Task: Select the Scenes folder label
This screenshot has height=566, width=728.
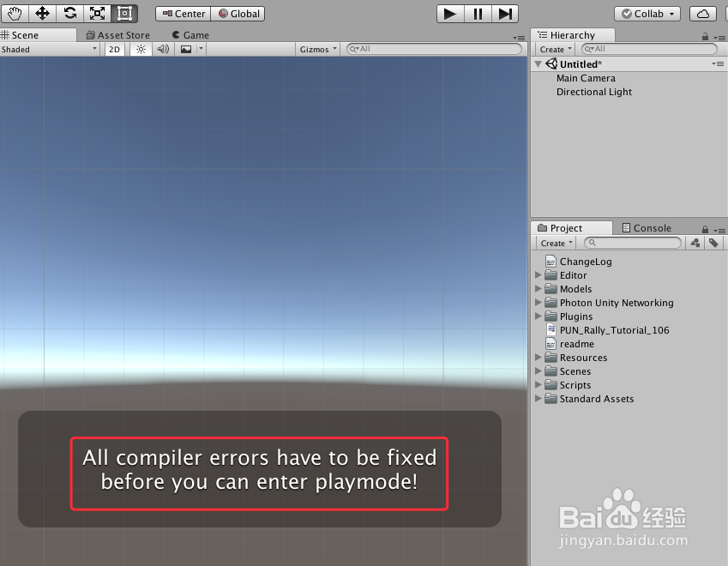Action: point(575,371)
